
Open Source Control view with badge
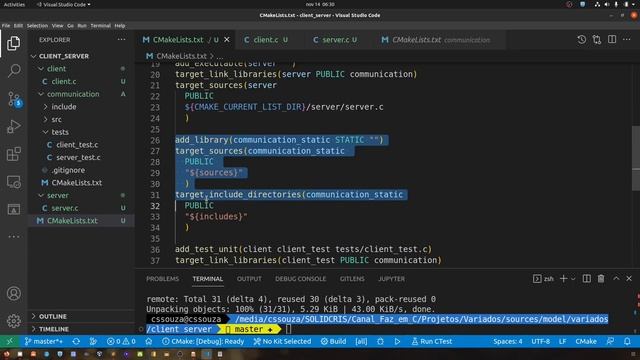[14, 99]
